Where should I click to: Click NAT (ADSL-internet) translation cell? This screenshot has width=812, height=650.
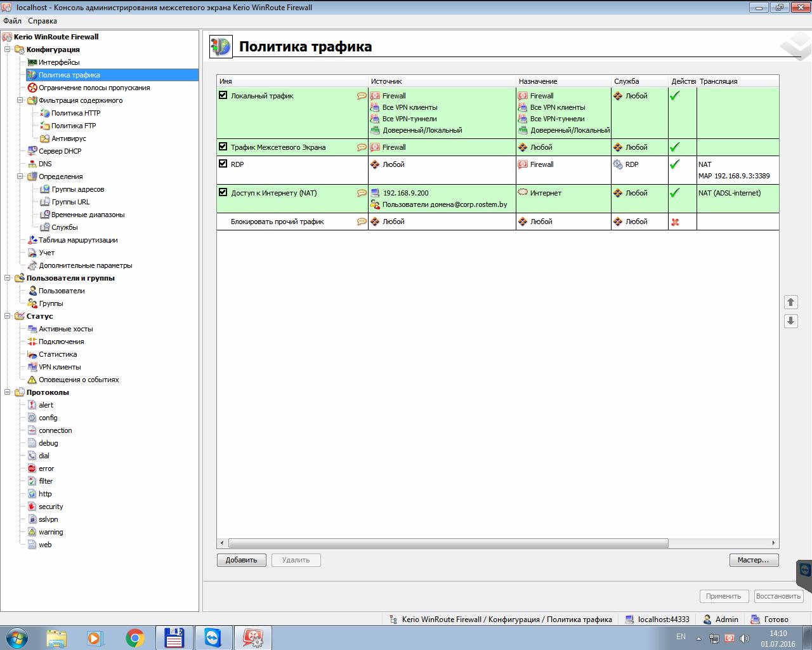[730, 193]
